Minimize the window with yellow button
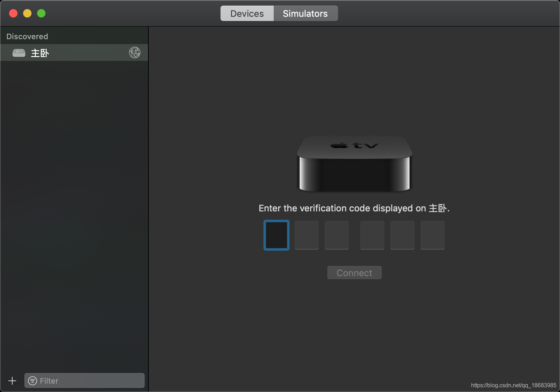Viewport: 560px width, 392px height. pos(27,13)
